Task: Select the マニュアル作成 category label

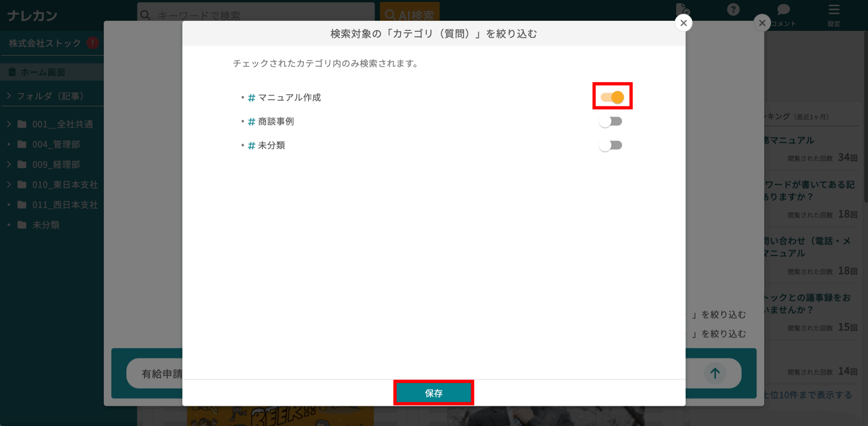Action: tap(289, 98)
